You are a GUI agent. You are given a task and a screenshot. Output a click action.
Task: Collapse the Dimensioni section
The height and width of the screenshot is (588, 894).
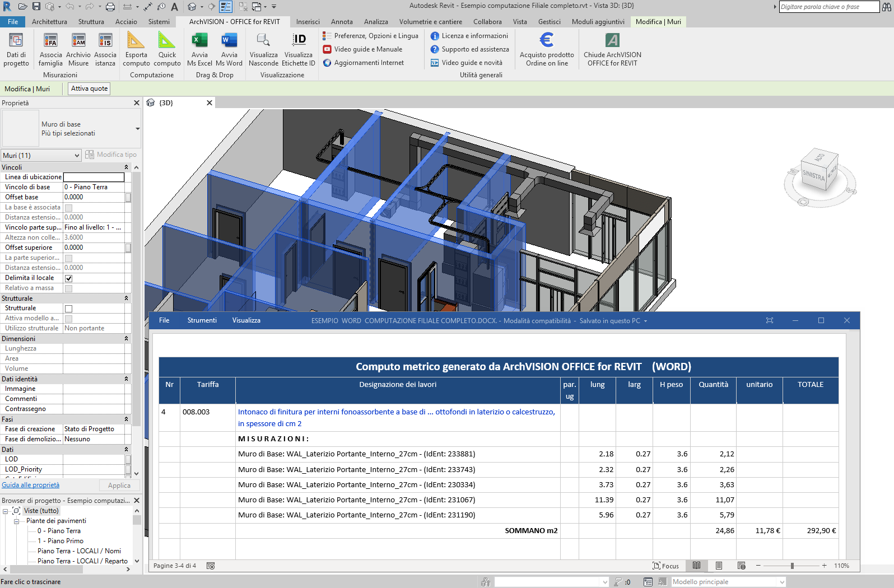point(126,339)
